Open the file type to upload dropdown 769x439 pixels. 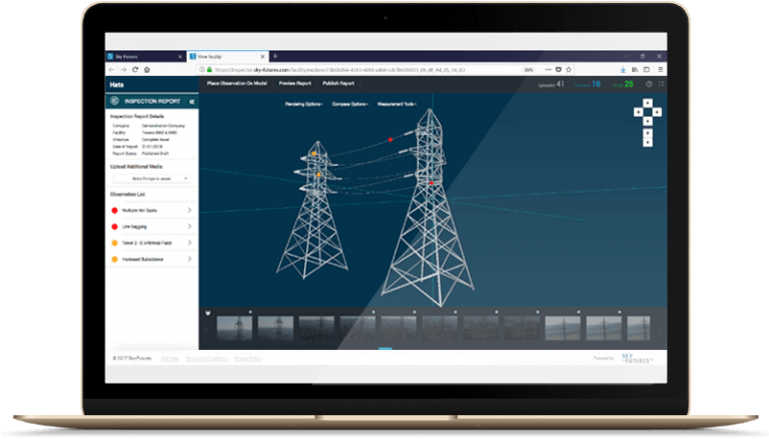point(152,179)
